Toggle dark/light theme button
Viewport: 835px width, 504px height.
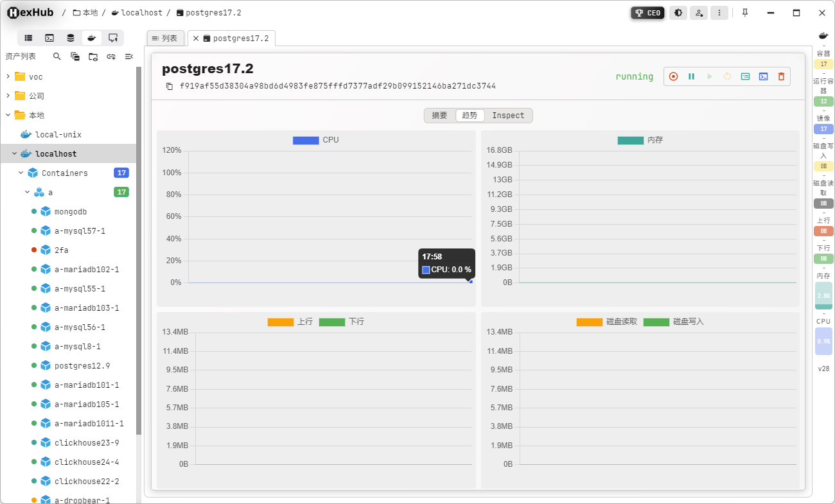pos(678,13)
